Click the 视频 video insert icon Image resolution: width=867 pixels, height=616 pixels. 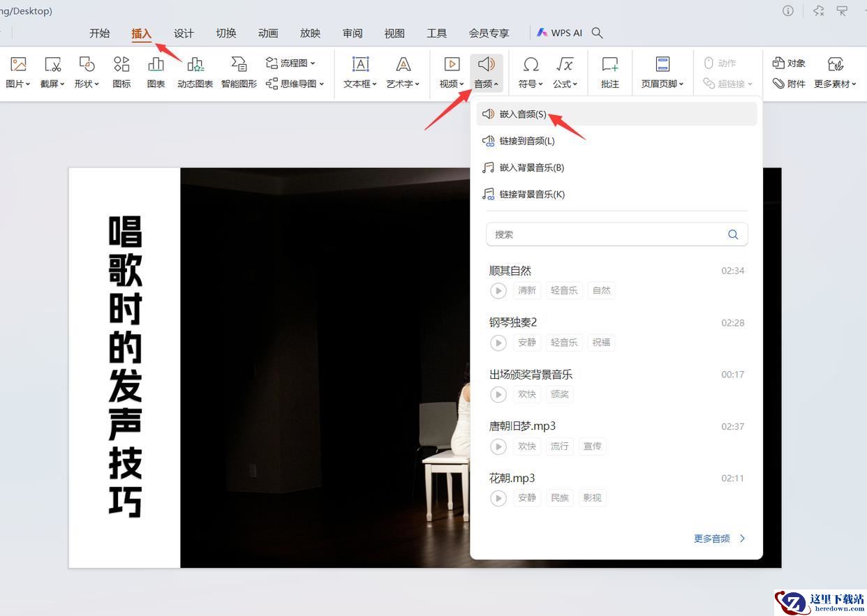pyautogui.click(x=452, y=64)
